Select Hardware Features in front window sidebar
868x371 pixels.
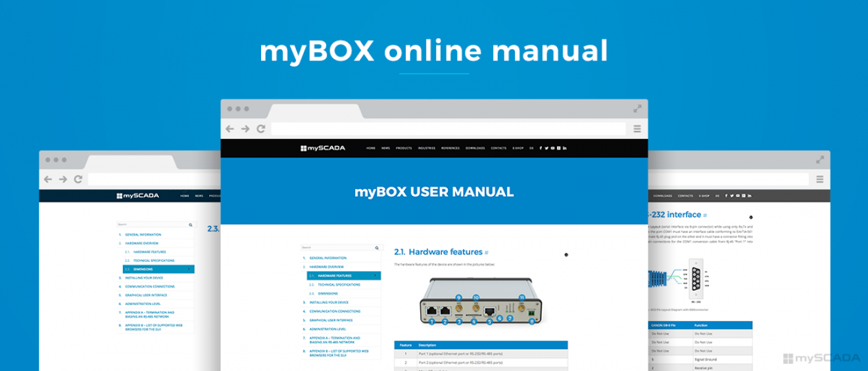pos(344,276)
